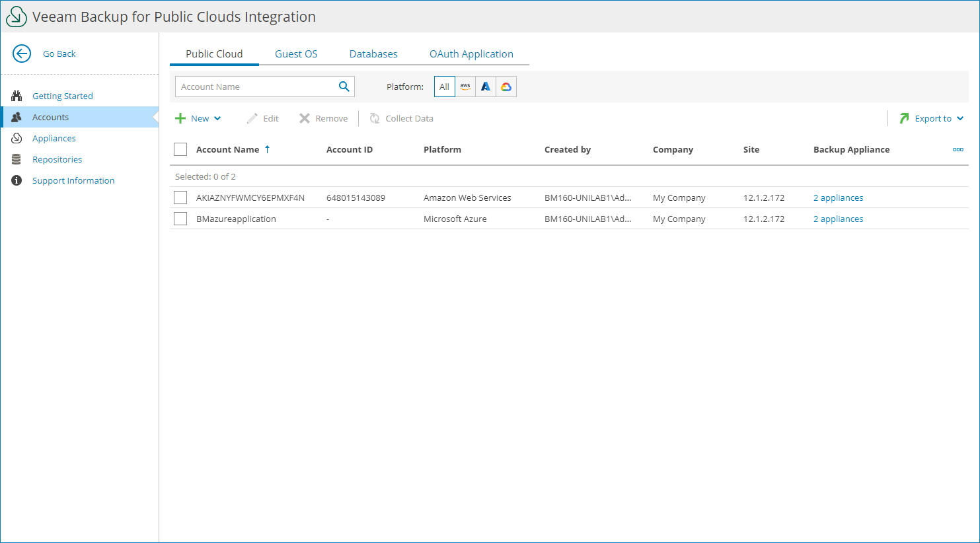Open Repositories in sidebar

[x=57, y=159]
